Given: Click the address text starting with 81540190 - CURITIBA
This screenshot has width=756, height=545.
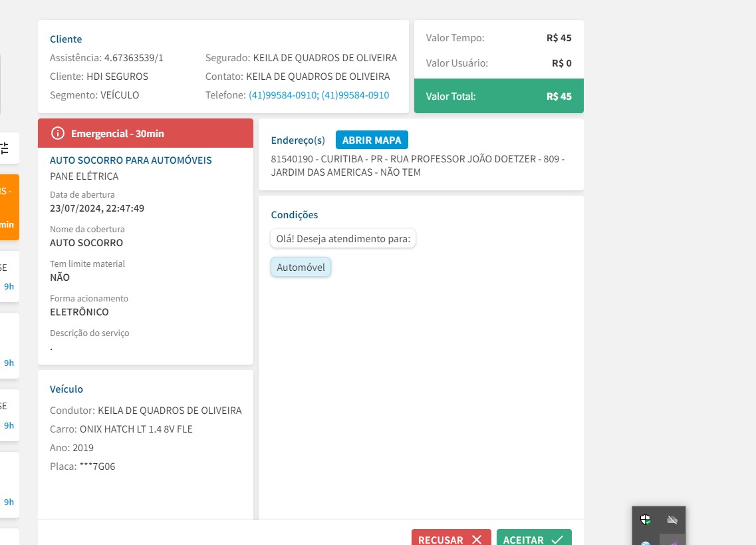Looking at the screenshot, I should pyautogui.click(x=418, y=166).
